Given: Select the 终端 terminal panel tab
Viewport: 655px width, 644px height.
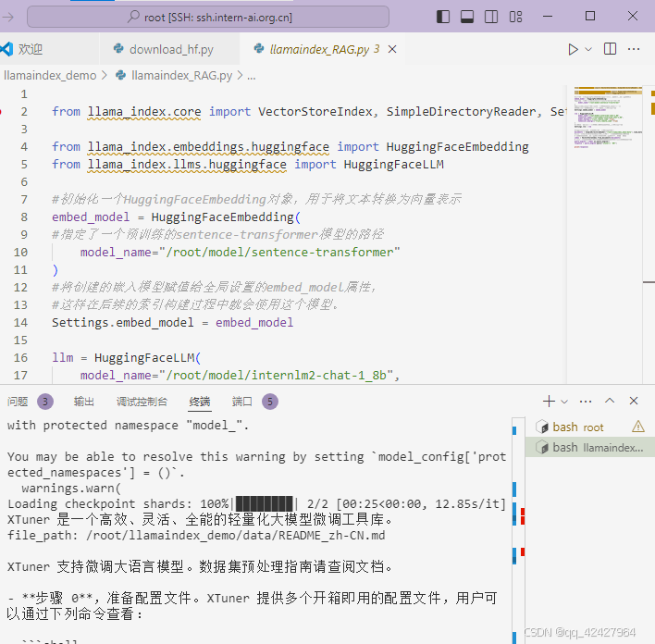Looking at the screenshot, I should click(x=200, y=402).
